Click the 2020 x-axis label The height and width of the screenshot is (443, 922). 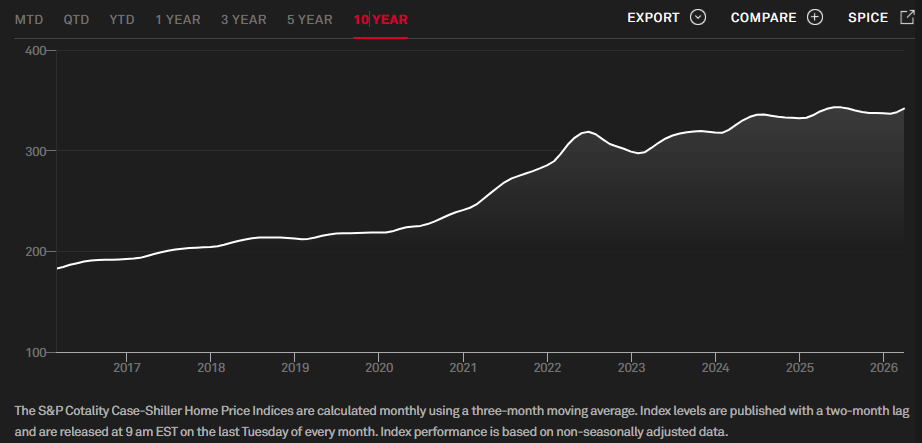click(379, 368)
